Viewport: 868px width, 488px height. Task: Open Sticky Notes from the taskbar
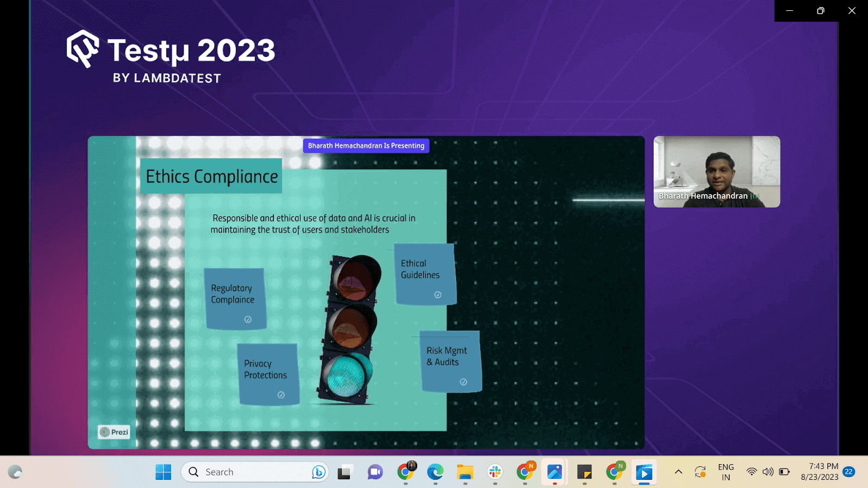tap(584, 472)
